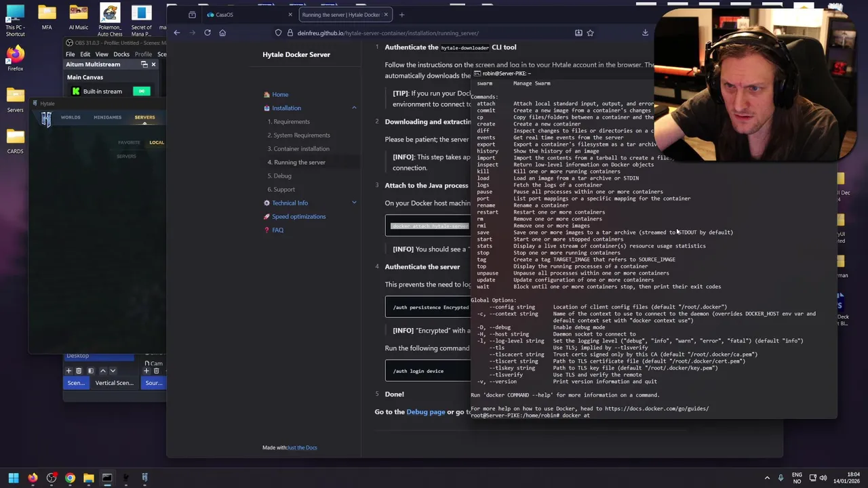Select Minigames tab in Hytale launcher
The width and height of the screenshot is (868, 488).
point(107,117)
